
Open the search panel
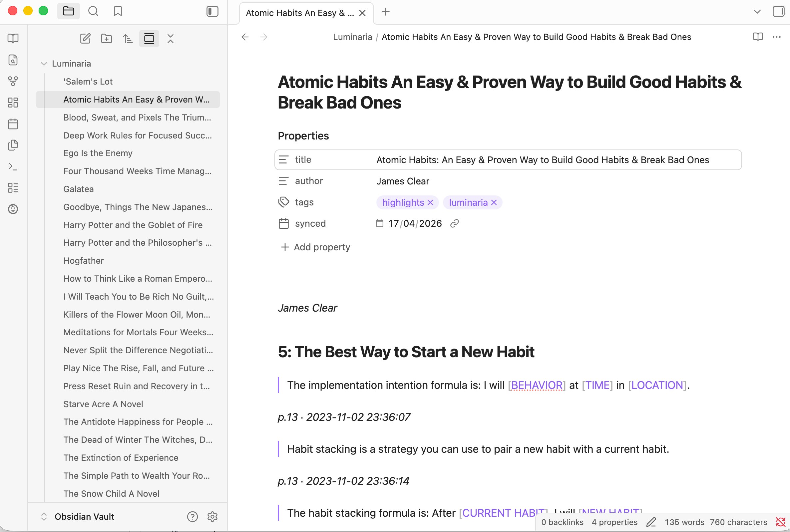[x=93, y=11]
